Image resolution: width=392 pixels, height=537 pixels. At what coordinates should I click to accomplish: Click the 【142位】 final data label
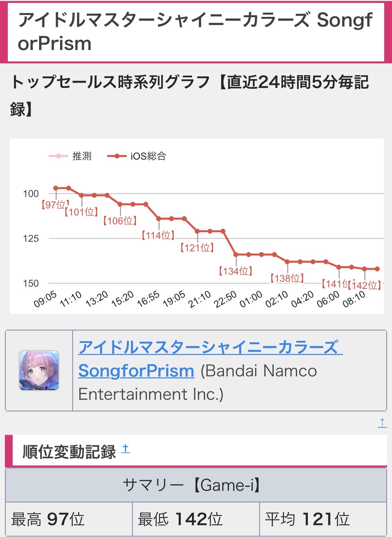364,285
